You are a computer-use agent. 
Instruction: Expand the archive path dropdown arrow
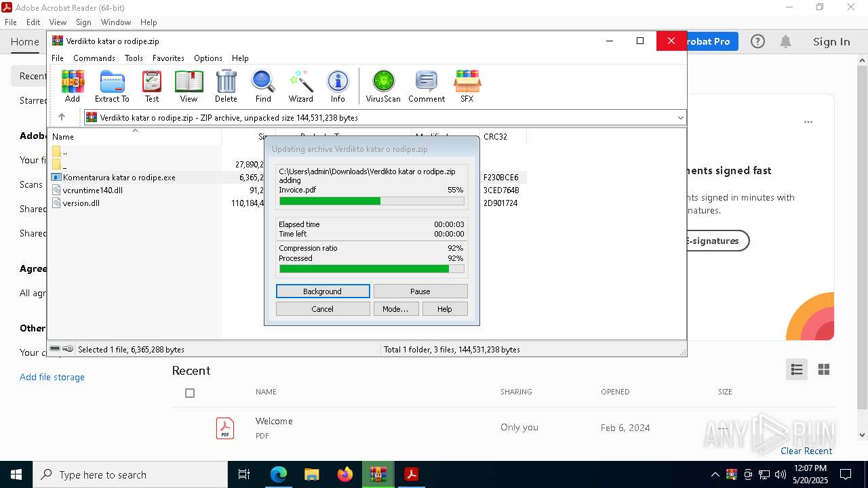680,117
